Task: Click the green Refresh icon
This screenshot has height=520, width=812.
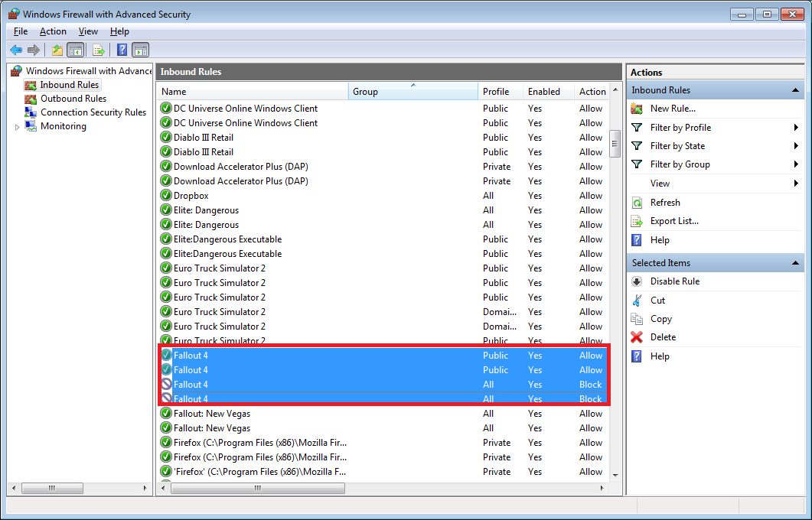Action: coord(637,203)
